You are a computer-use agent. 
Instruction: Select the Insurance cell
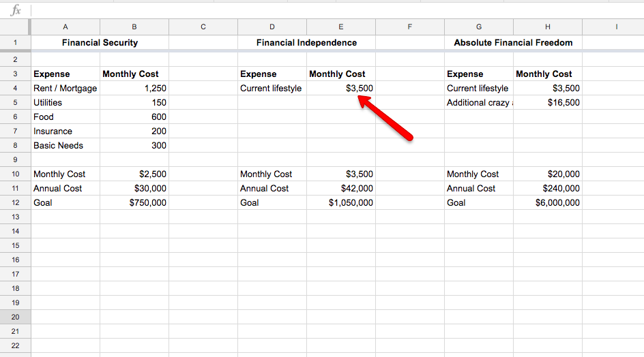[x=65, y=131]
